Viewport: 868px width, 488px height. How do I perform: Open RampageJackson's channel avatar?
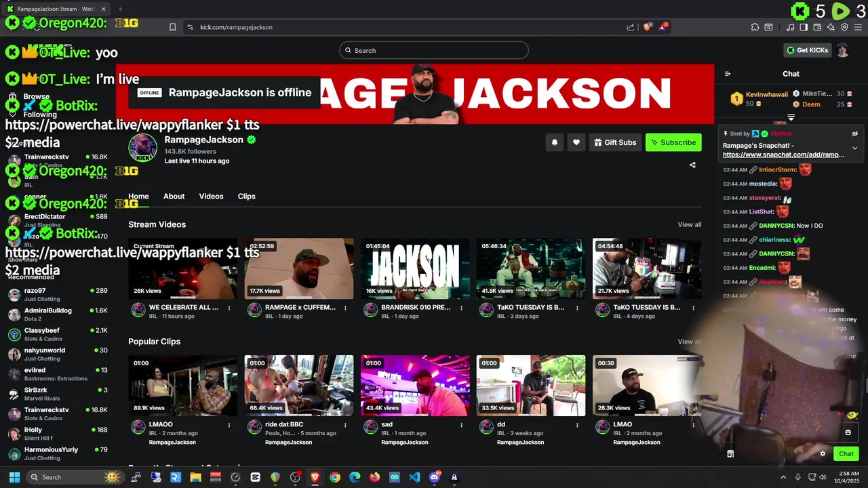pyautogui.click(x=142, y=148)
